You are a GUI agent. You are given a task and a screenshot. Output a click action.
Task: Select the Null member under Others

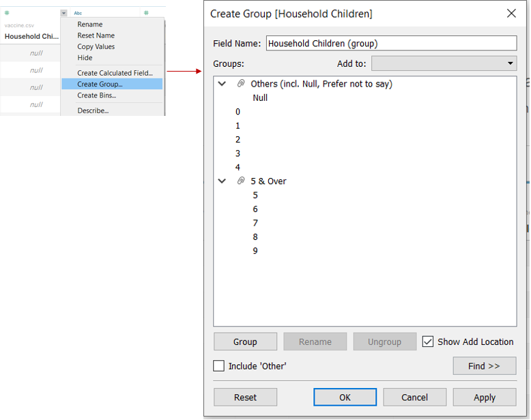[260, 97]
